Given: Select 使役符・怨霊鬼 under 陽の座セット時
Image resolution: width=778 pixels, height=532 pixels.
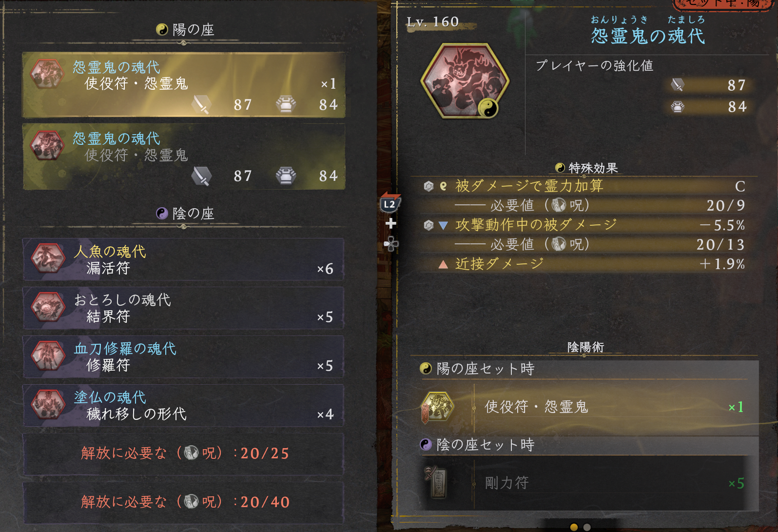Looking at the screenshot, I should click(x=589, y=407).
